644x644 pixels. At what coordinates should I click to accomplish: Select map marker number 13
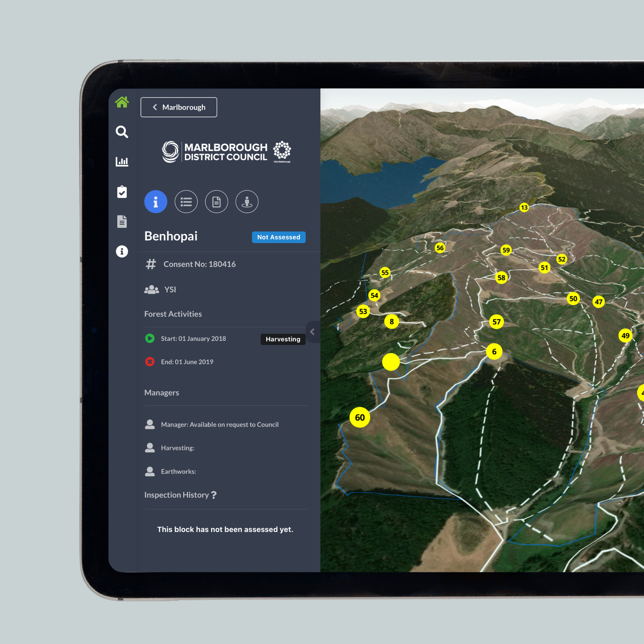(524, 208)
